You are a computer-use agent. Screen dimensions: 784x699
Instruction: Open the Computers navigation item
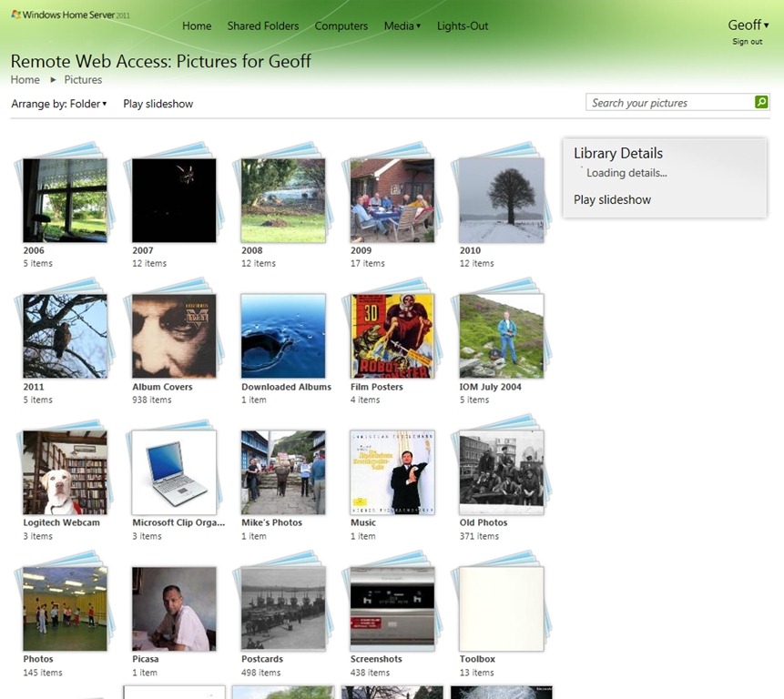tap(341, 26)
